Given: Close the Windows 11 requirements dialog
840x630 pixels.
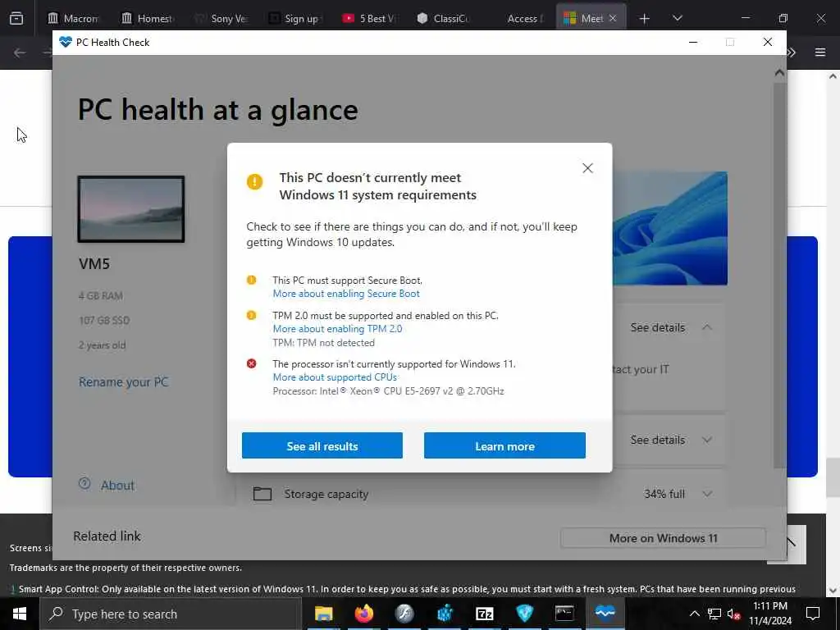Looking at the screenshot, I should click(x=587, y=168).
